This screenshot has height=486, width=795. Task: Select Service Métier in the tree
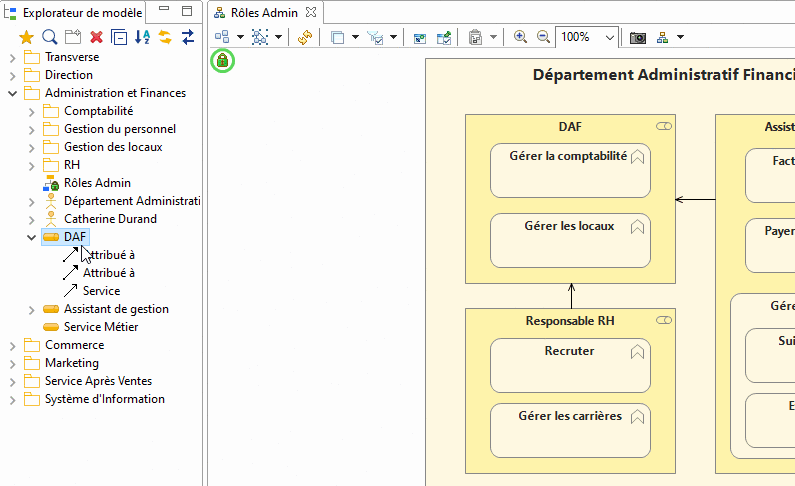(100, 327)
